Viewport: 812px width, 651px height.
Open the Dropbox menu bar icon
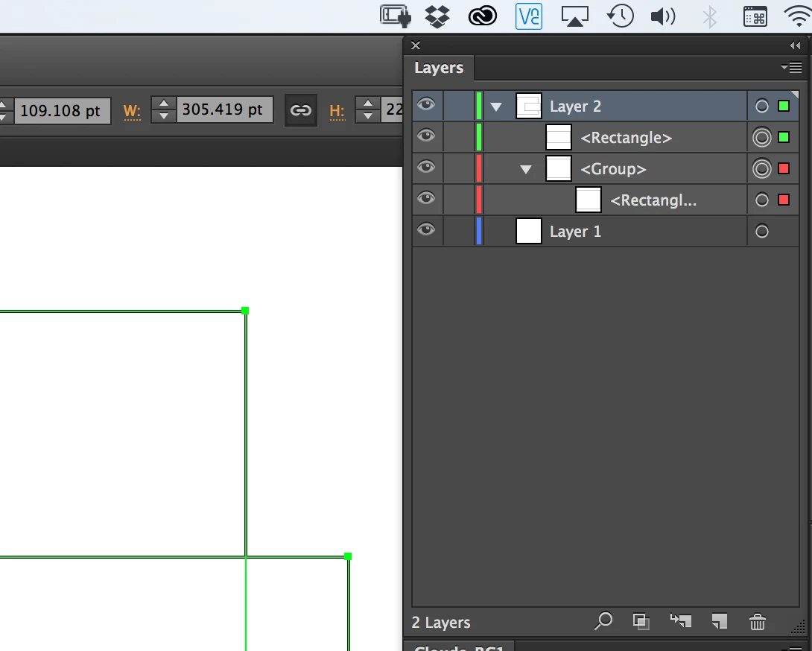tap(437, 16)
